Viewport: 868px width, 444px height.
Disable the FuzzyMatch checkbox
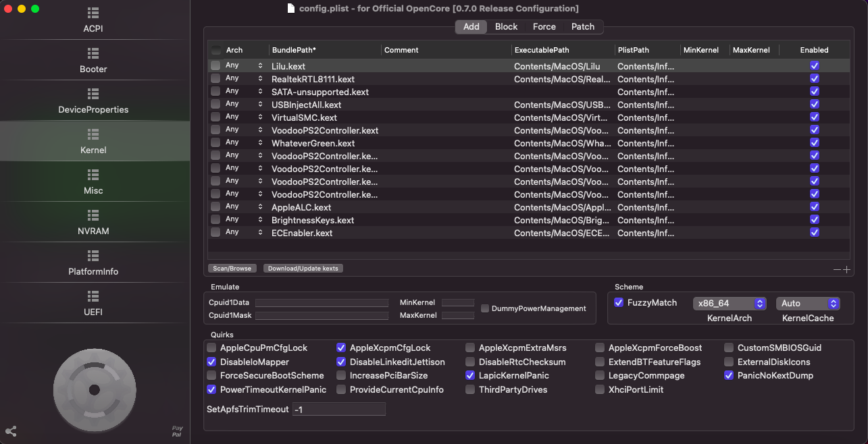619,303
